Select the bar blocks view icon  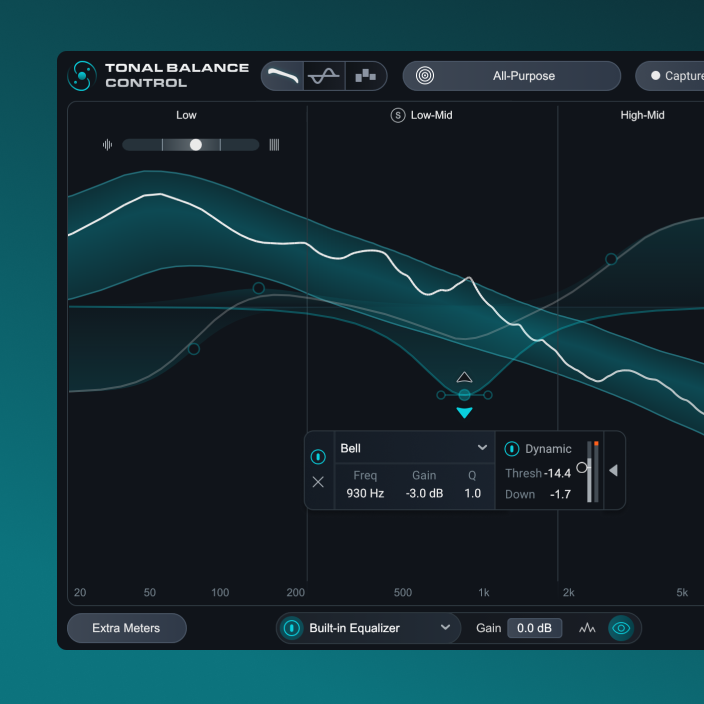[366, 76]
